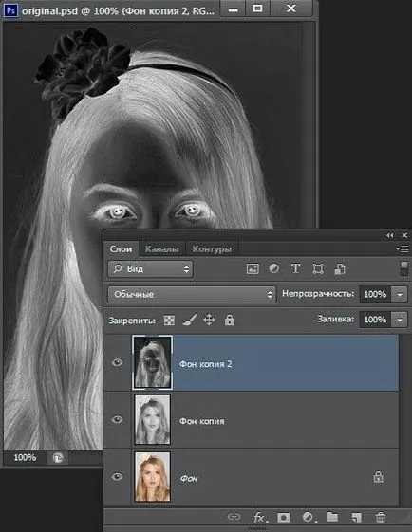This screenshot has height=532, width=412.
Task: Create a new layer group folder
Action: point(332,517)
